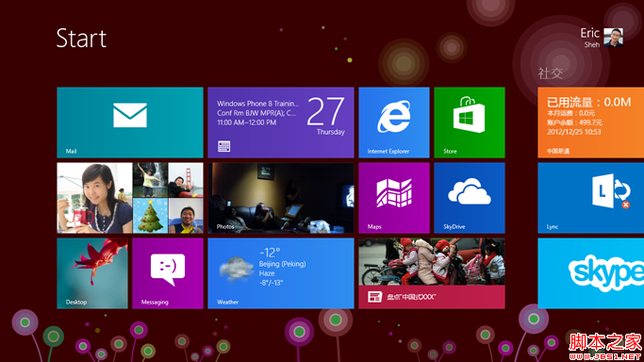Click the 已用流量:0.0M text
Screen dimensions: 644x362
point(588,102)
